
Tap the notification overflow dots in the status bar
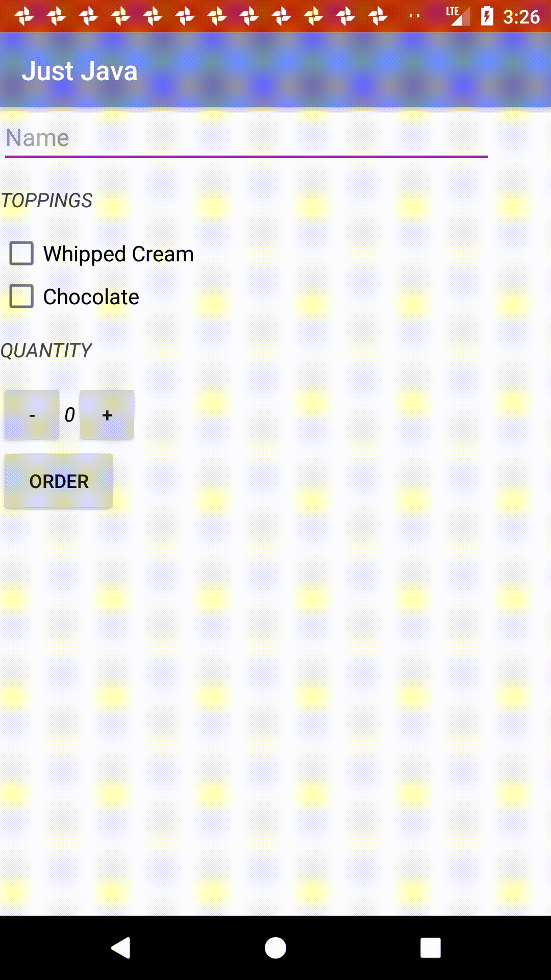point(414,16)
